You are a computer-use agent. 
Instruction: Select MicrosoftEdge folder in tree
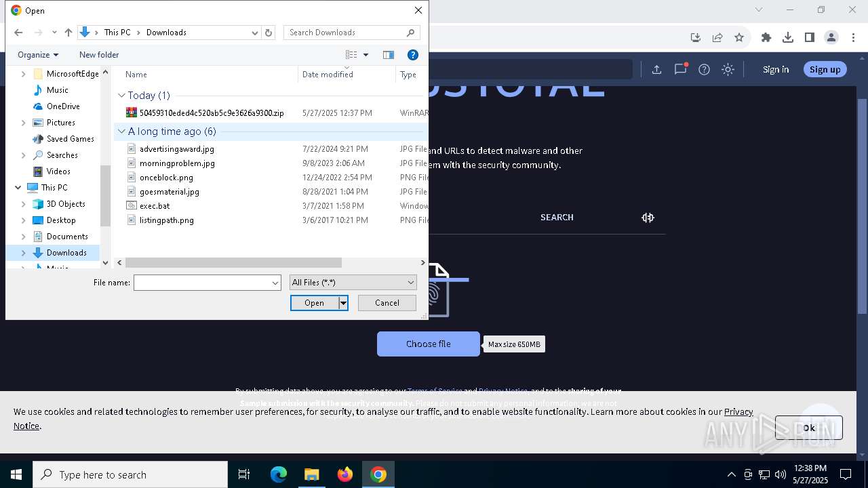(x=73, y=74)
